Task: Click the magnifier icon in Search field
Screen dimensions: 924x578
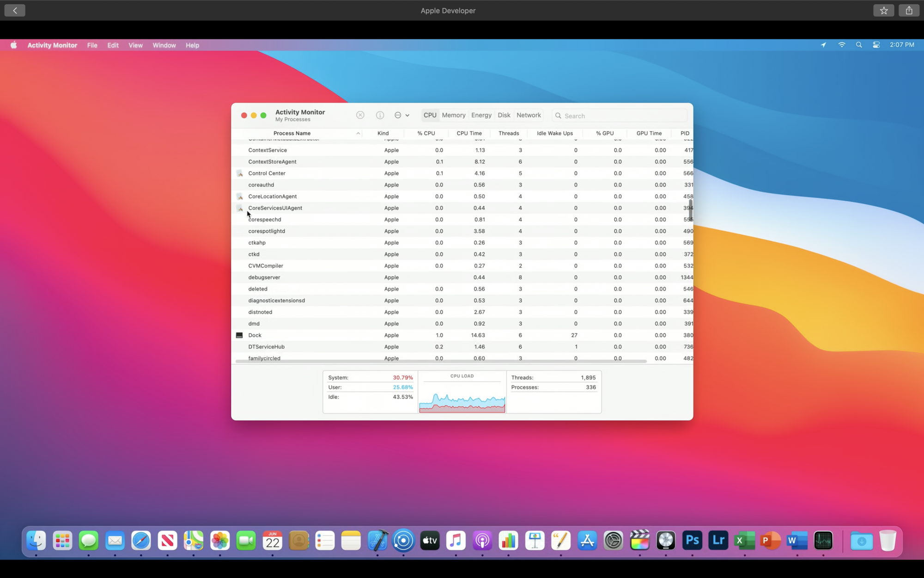Action: click(558, 116)
